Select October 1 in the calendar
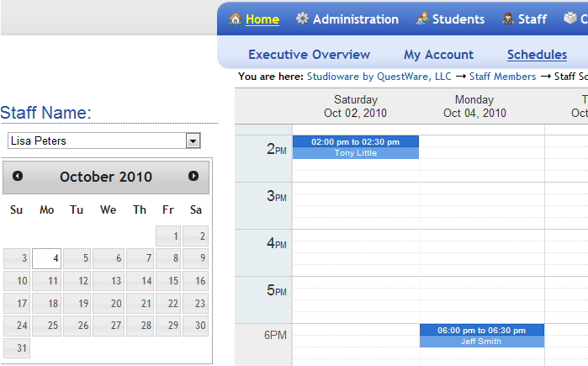This screenshot has height=366, width=588. point(170,236)
